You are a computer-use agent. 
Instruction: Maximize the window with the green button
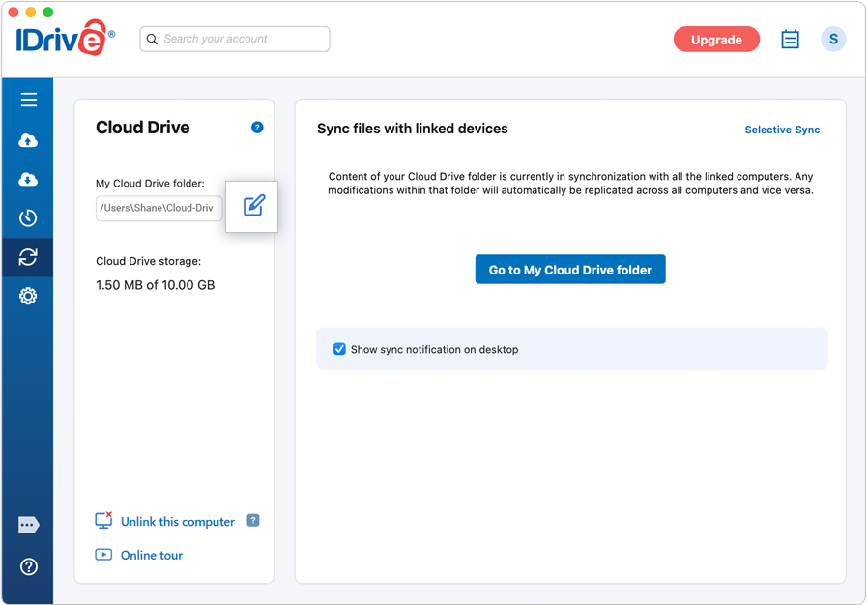48,13
